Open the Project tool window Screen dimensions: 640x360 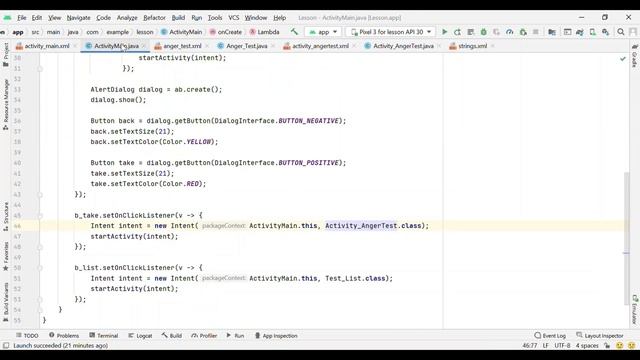6,54
